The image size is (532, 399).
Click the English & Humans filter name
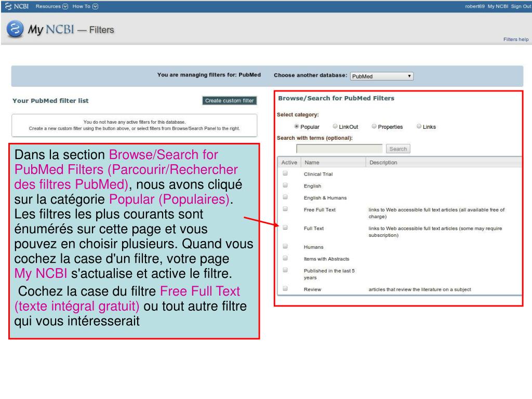pos(325,198)
